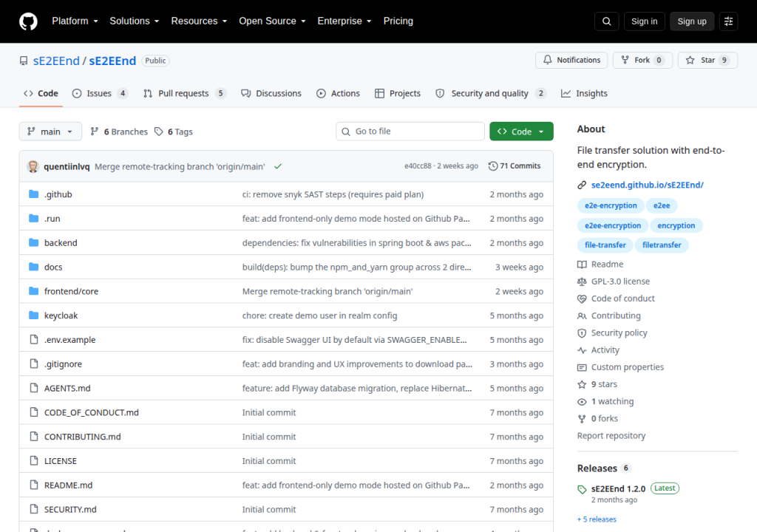Screen dimensions: 757x532
Task: Click the GitHub logo icon
Action: (28, 21)
